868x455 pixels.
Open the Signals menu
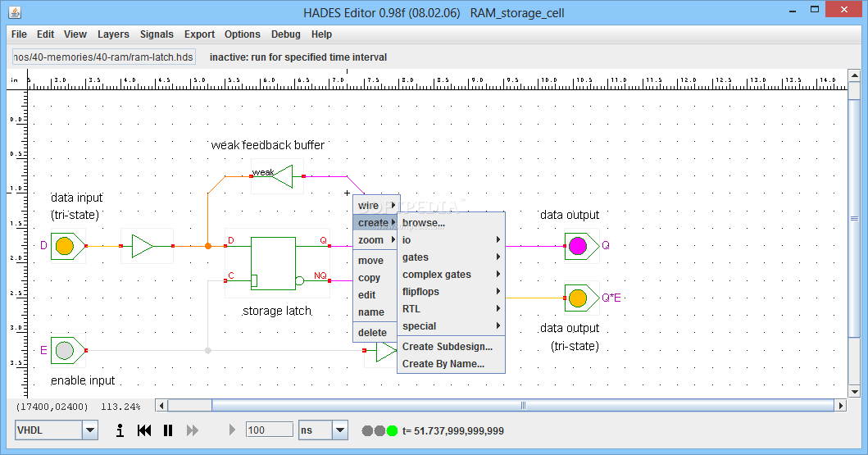coord(157,34)
